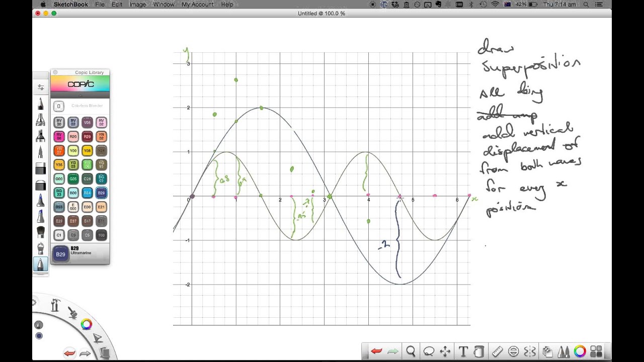Viewport: 644px width, 362px height.
Task: Click the gray brush puck in lagoon
Action: pos(39,325)
